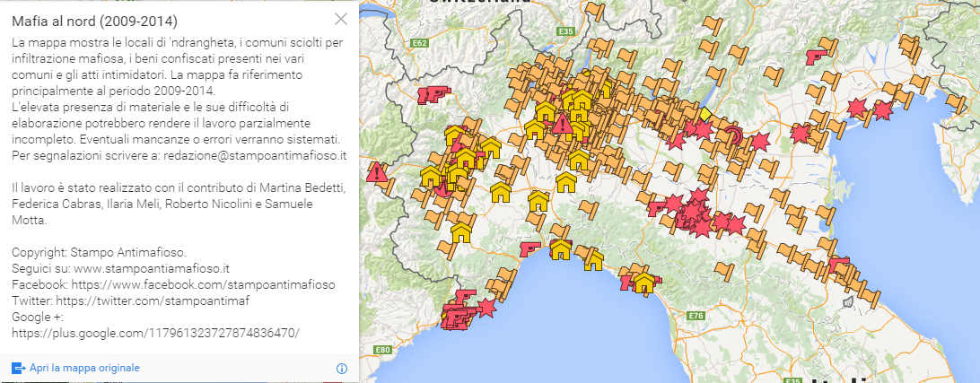Click 'Copyright: Stampo Antimafioso.' line
Screen dimensions: 980x383
coord(100,253)
